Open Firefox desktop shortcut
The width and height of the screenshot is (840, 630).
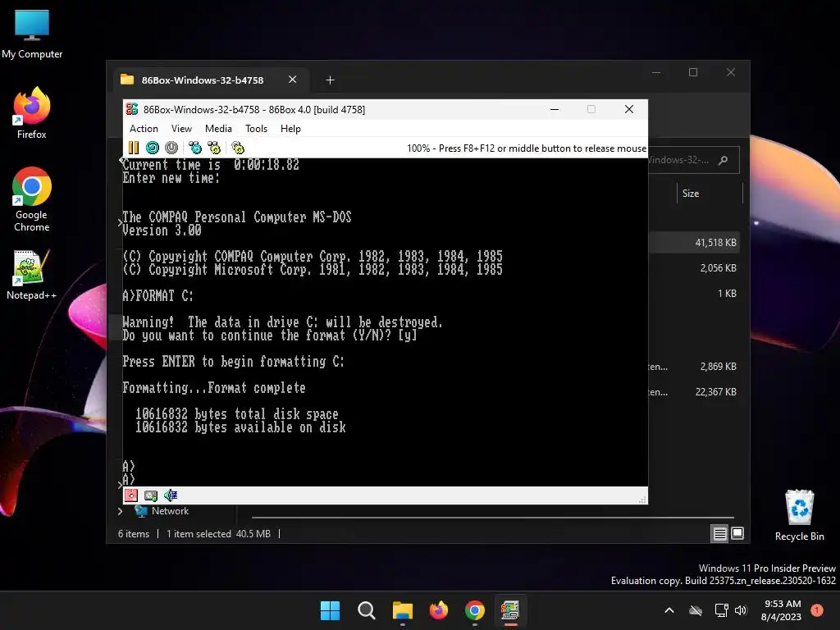tap(32, 113)
